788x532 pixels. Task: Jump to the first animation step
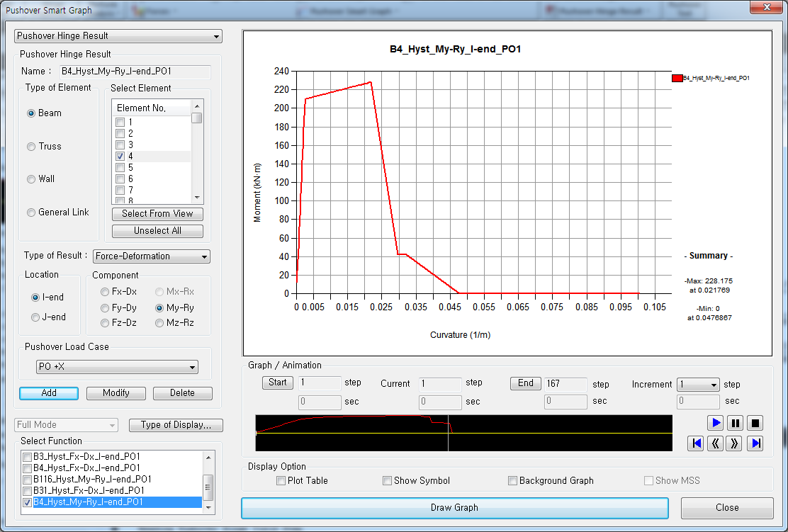[x=697, y=443]
